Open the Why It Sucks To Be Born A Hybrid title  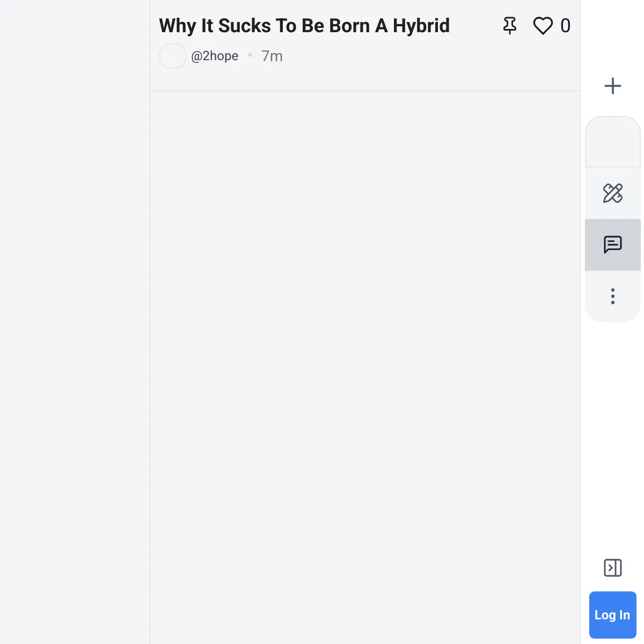tap(304, 26)
